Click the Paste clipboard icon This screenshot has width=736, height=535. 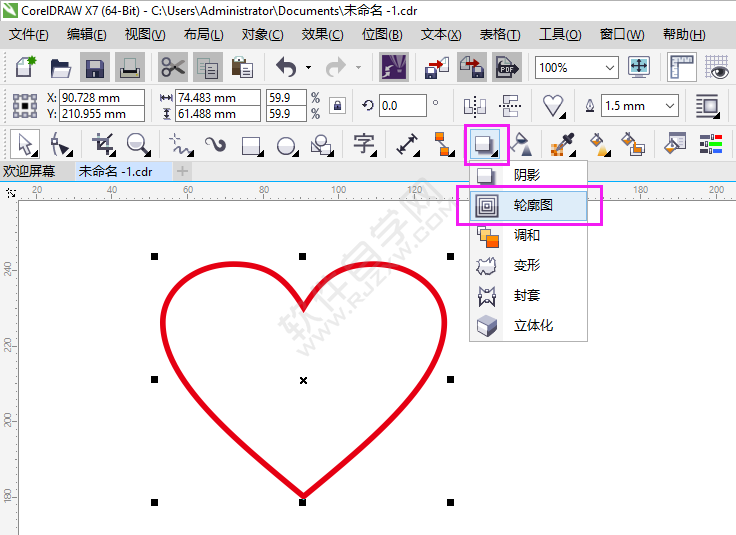pos(242,68)
